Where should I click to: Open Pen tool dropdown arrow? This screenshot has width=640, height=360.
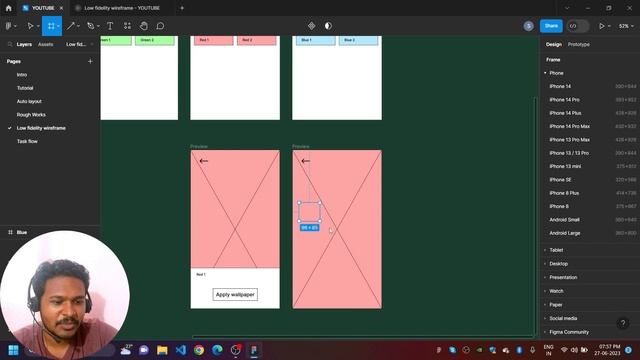98,26
